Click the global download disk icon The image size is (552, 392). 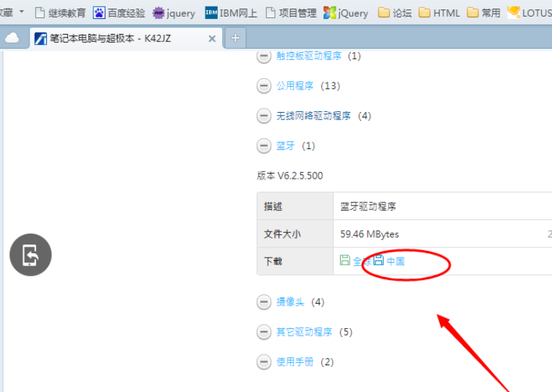(345, 260)
